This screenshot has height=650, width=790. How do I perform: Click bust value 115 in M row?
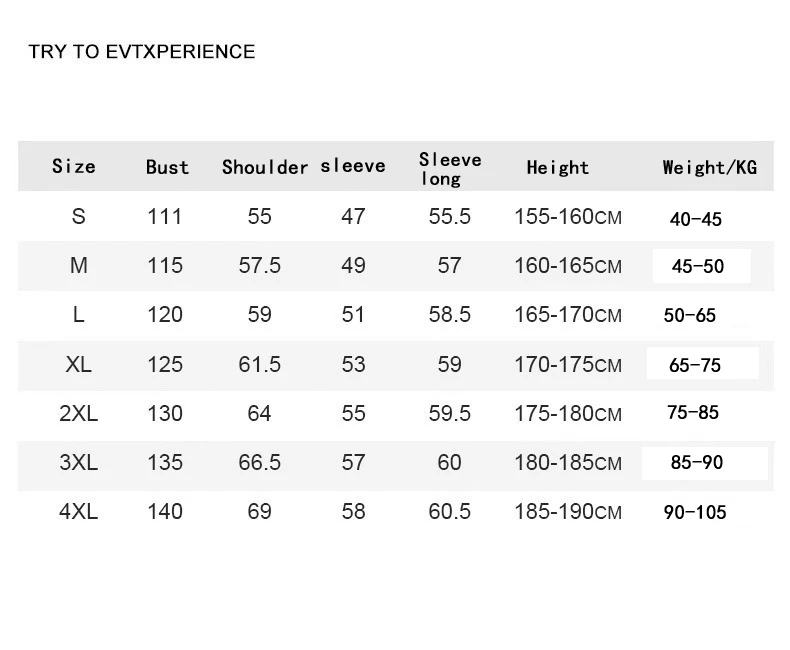click(x=165, y=265)
